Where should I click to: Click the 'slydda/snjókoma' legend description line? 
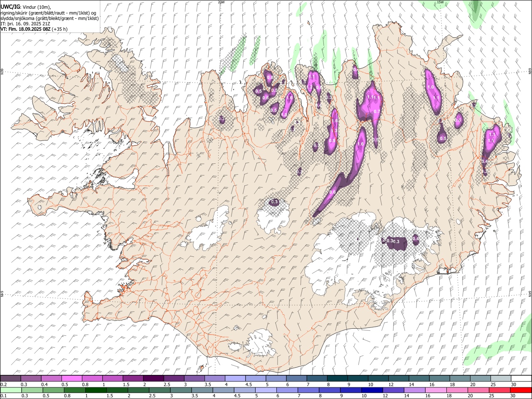[49, 18]
